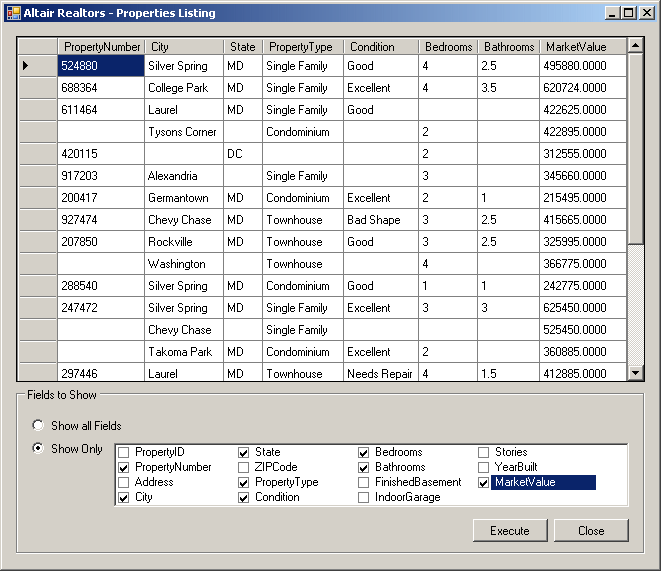
Task: Check the Stories checkbox
Action: tap(484, 453)
